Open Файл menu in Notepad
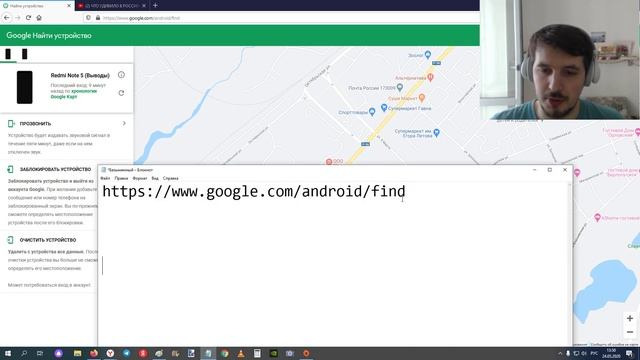The height and width of the screenshot is (360, 640). [105, 178]
